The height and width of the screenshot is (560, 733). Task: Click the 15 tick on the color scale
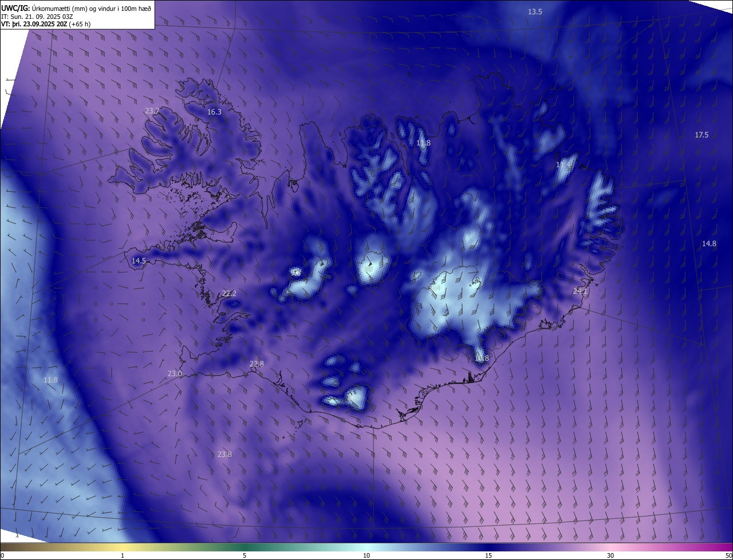488,555
